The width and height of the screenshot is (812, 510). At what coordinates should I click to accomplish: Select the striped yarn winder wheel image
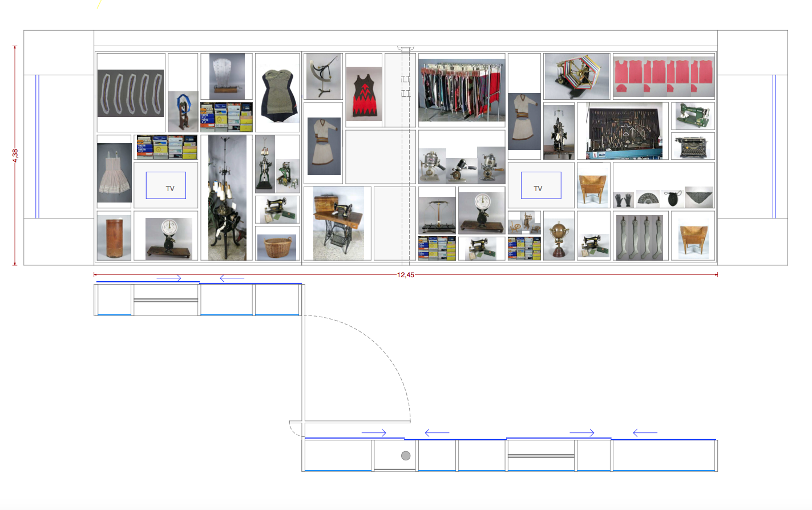tap(576, 76)
